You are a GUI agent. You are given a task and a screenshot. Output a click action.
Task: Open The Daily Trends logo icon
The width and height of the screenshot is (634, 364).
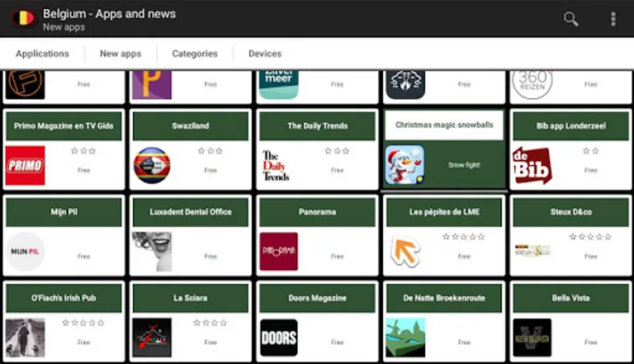[x=277, y=165]
